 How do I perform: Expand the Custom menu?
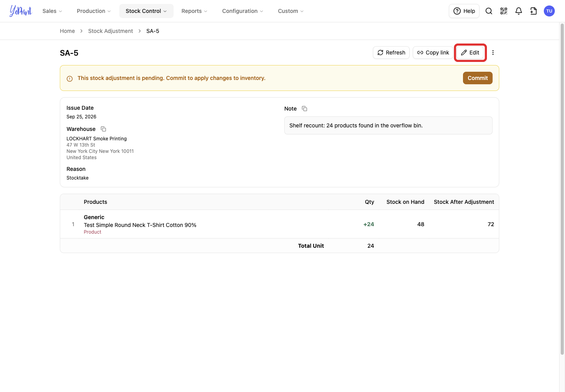click(x=291, y=11)
